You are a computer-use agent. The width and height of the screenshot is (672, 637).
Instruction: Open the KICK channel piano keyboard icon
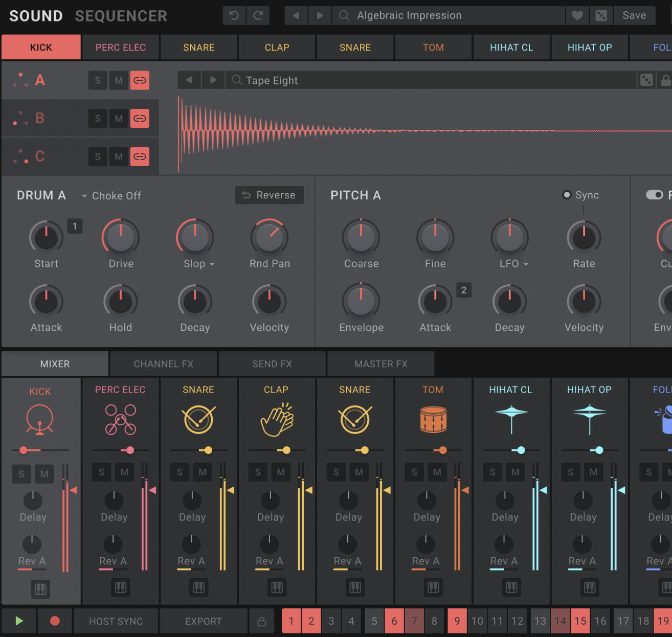coord(40,589)
